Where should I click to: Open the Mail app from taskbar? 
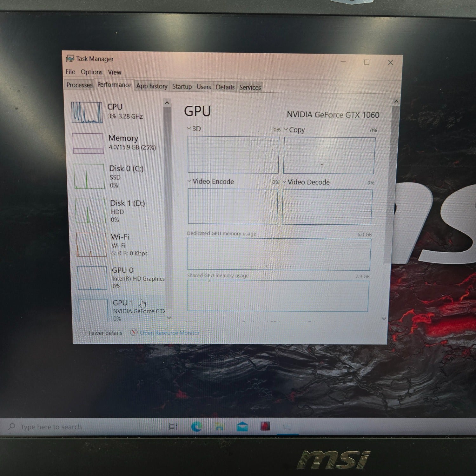[242, 426]
